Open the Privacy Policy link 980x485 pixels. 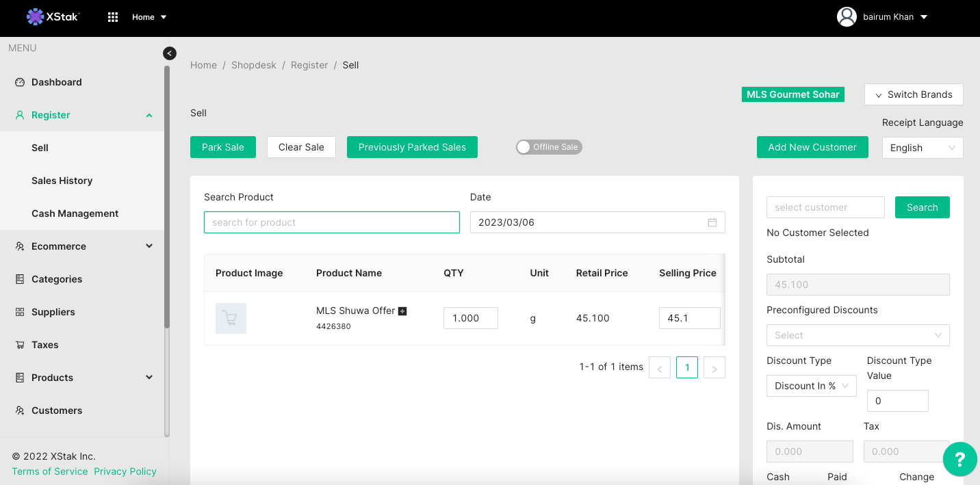coord(125,471)
